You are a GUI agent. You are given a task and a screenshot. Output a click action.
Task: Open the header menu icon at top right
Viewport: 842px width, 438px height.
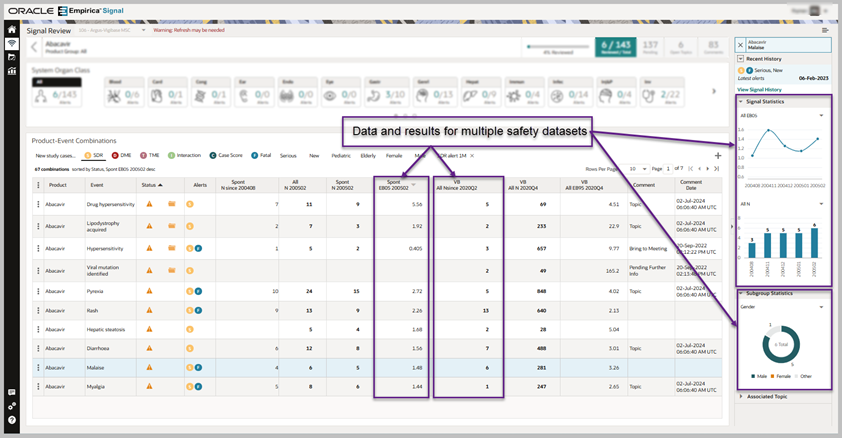click(825, 30)
